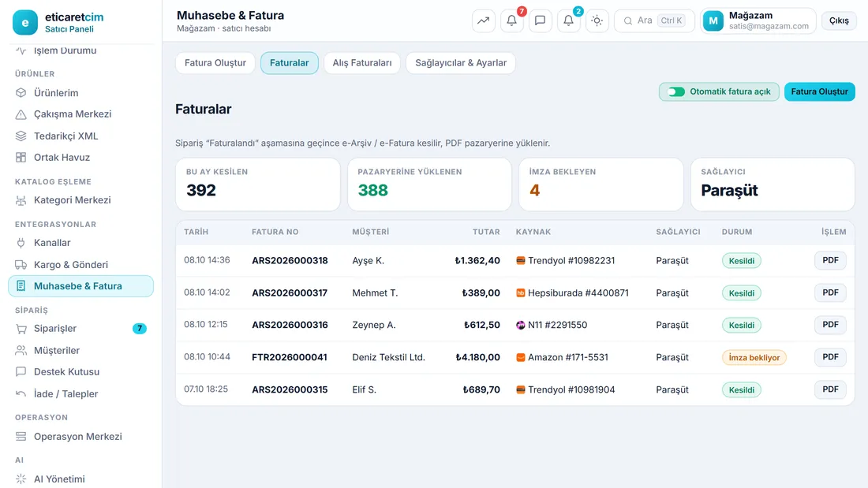Click the Kategori Merkezi icon in sidebar
This screenshot has height=488, width=868.
pyautogui.click(x=21, y=200)
